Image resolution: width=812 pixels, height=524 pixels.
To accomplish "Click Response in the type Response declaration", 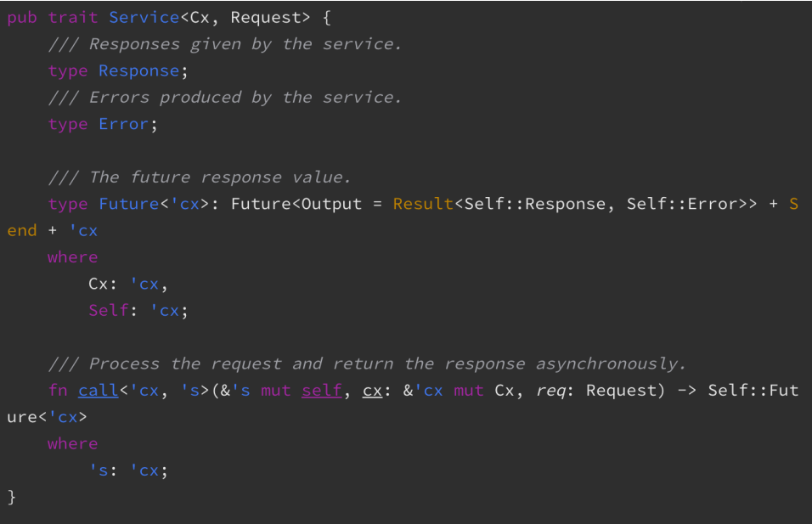I will [138, 71].
